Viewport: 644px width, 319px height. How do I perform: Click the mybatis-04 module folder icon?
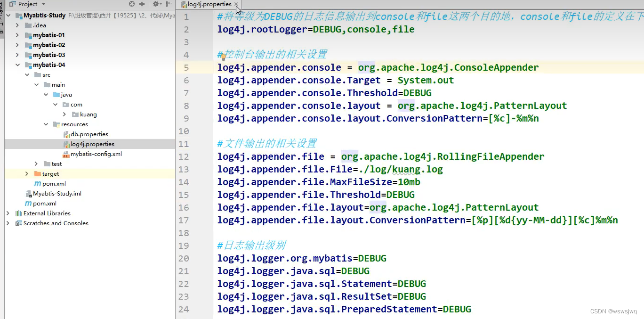click(x=28, y=65)
